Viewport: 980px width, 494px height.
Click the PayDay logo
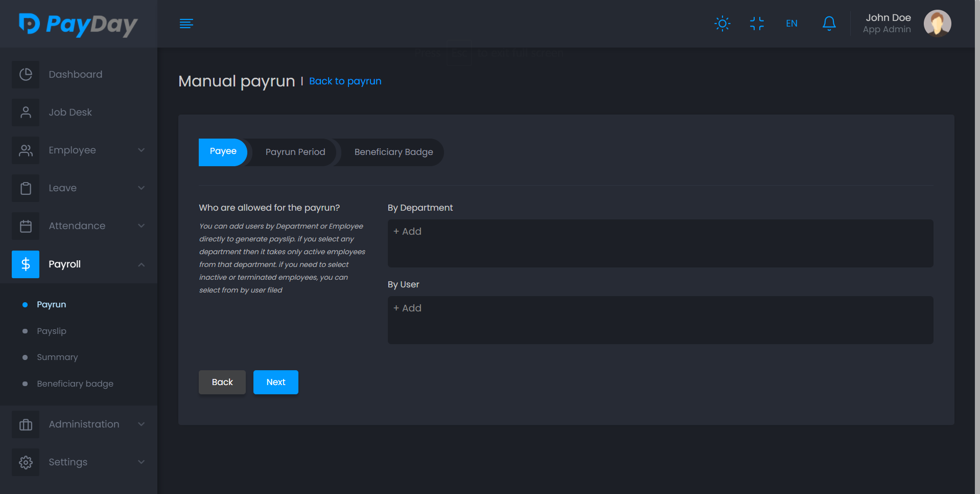click(78, 24)
